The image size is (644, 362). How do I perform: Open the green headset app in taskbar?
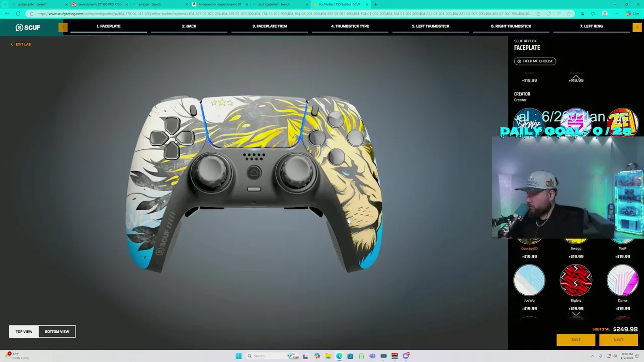pyautogui.click(x=361, y=356)
